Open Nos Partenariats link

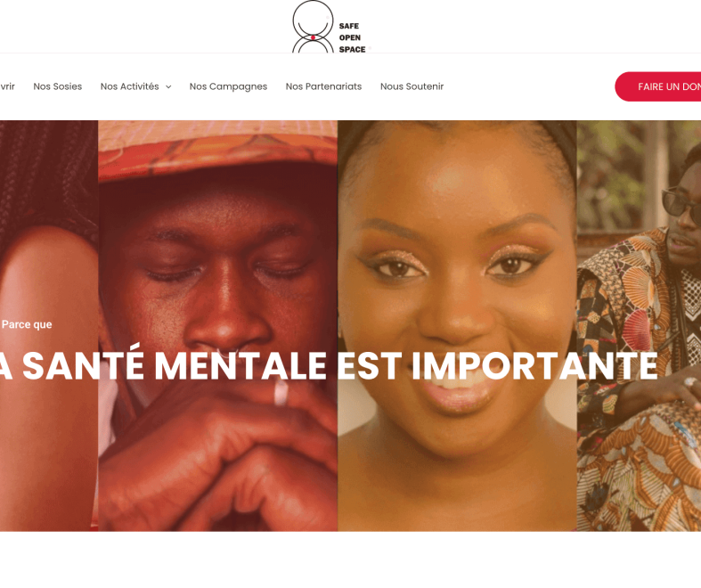point(323,86)
